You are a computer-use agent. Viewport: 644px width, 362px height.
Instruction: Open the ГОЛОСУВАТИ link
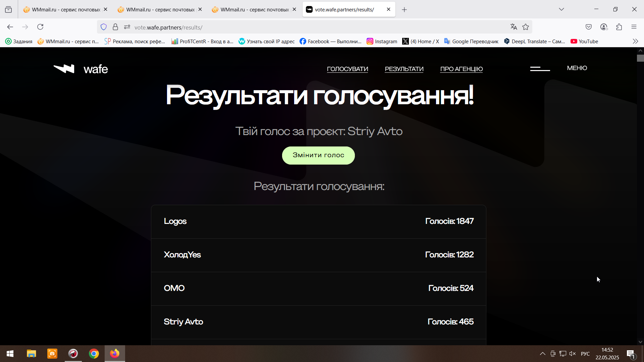[x=347, y=69]
